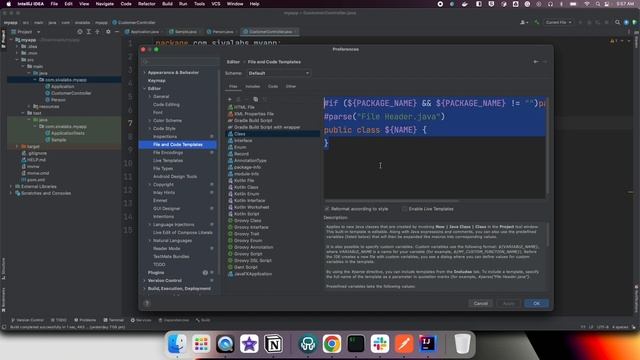Switch to the Other tab
The height and width of the screenshot is (360, 640).
coord(291,87)
